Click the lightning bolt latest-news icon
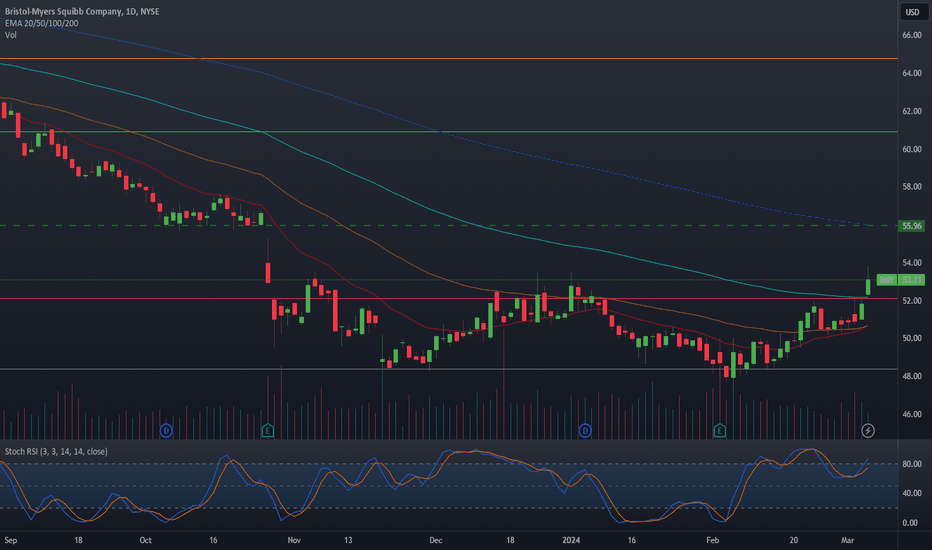This screenshot has width=932, height=550. (x=868, y=430)
